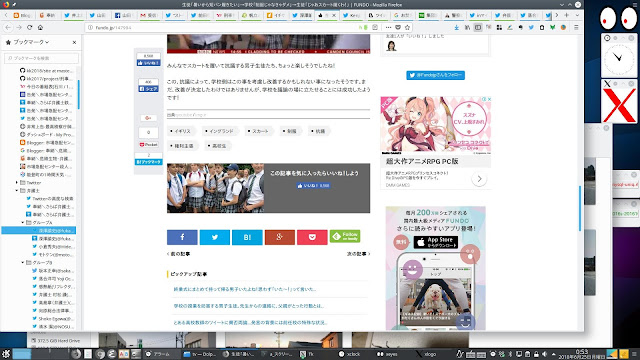640x360 pixels.
Task: Click the Twitter bird toolbar extension icon
Action: 531,27
